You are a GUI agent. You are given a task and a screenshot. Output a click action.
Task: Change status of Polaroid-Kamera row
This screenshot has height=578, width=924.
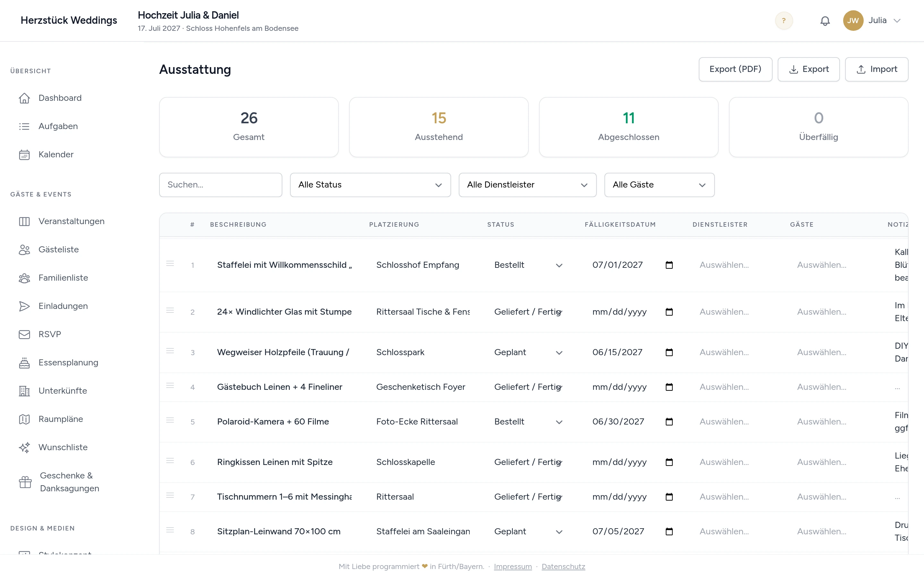528,422
